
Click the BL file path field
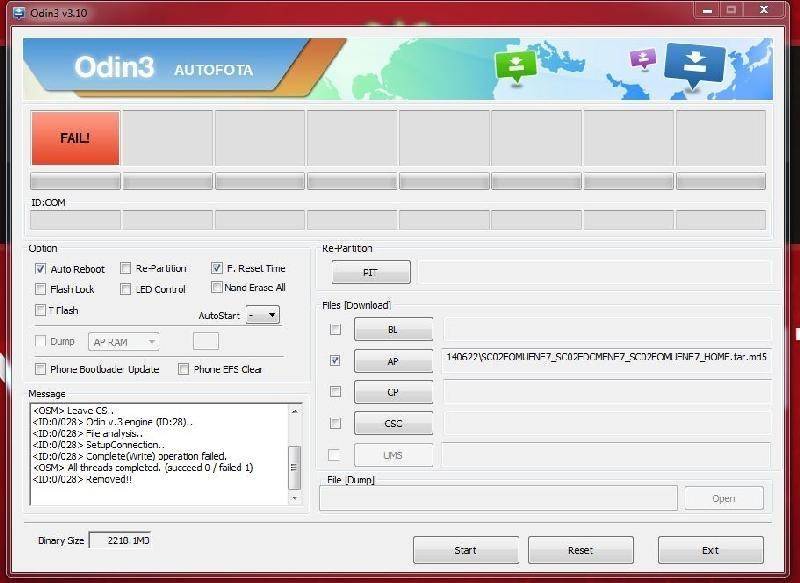pos(607,329)
